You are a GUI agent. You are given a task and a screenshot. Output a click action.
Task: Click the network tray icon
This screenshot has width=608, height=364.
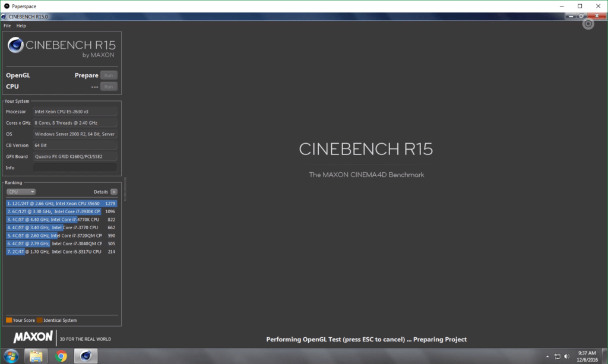tap(557, 357)
